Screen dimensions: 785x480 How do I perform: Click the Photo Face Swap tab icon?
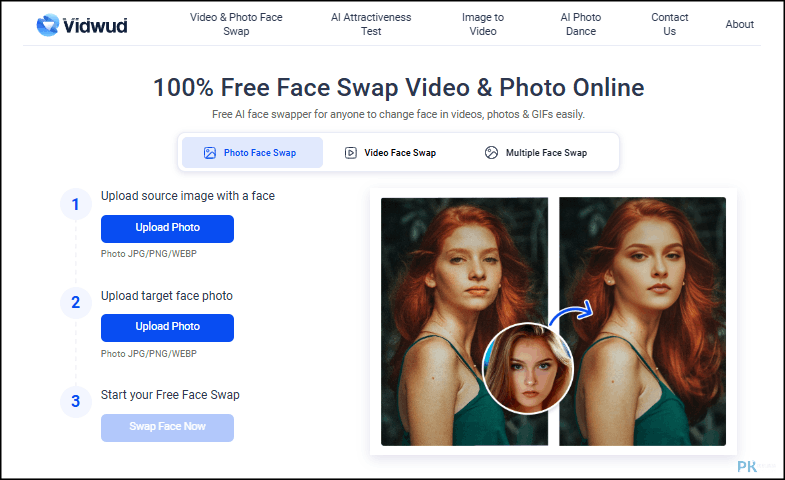(210, 153)
